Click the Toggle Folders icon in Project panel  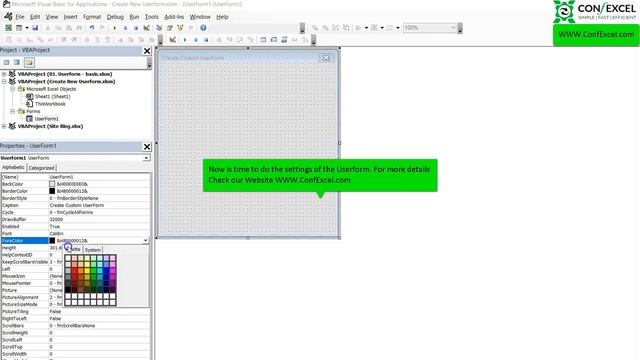29,62
